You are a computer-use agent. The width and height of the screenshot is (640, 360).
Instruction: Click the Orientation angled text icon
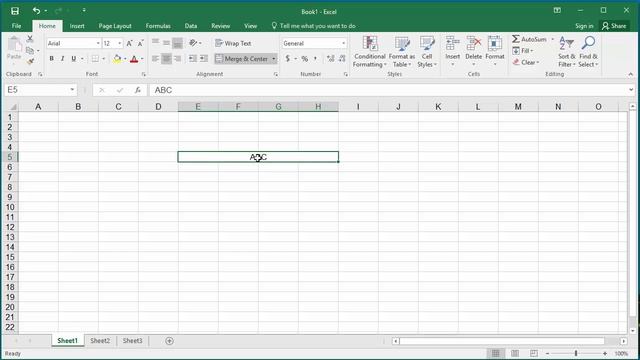click(193, 43)
